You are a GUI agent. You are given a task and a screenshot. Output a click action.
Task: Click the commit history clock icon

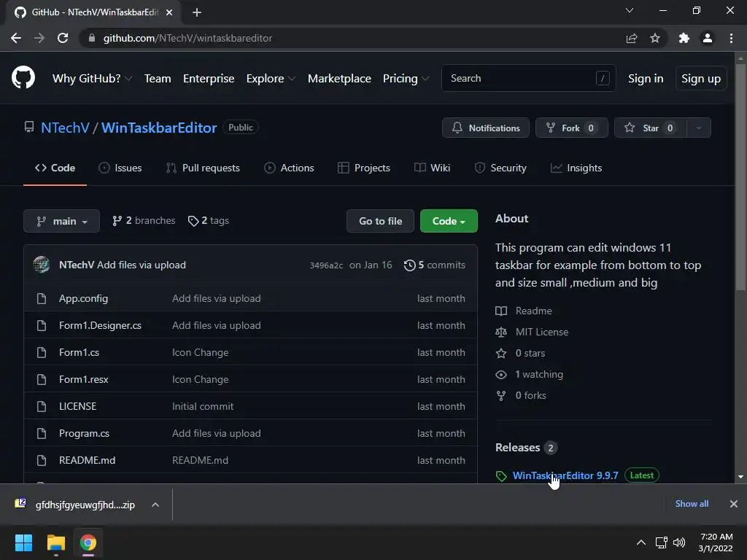pyautogui.click(x=409, y=265)
